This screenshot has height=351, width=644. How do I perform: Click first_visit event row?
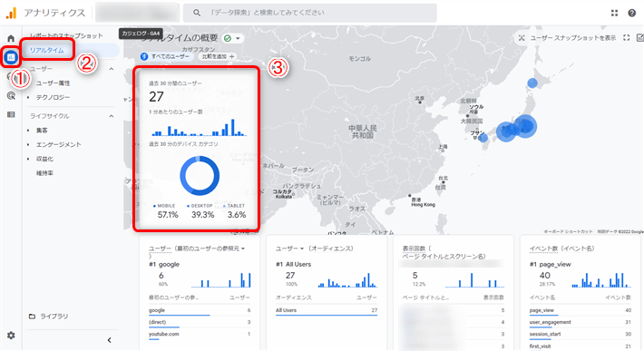pos(581,346)
